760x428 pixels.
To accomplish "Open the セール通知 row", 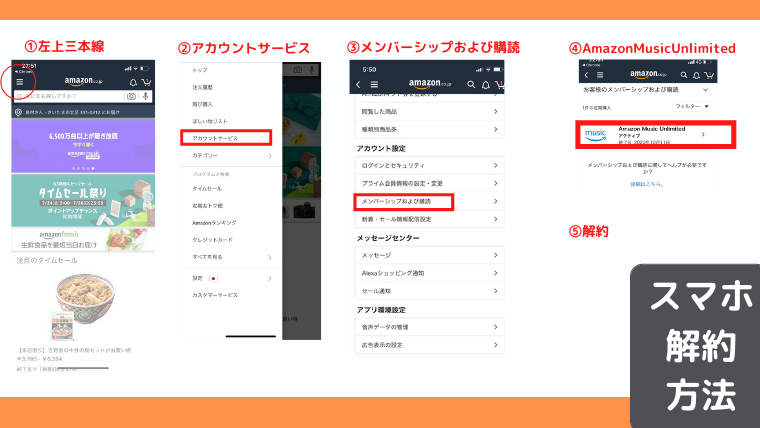I will (x=429, y=291).
